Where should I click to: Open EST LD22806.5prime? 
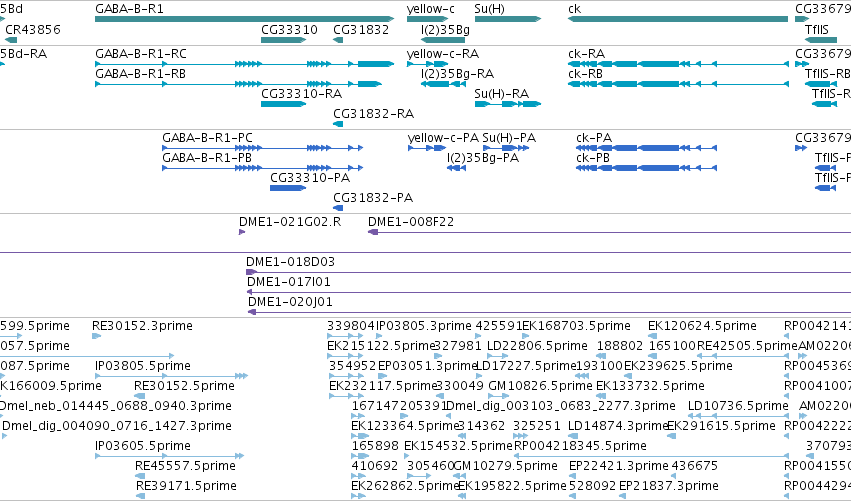[537, 346]
